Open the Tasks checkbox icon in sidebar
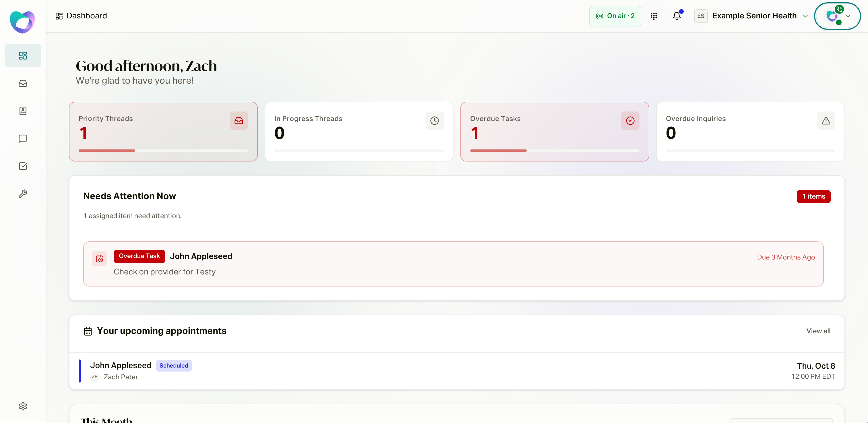The image size is (868, 423). (23, 166)
